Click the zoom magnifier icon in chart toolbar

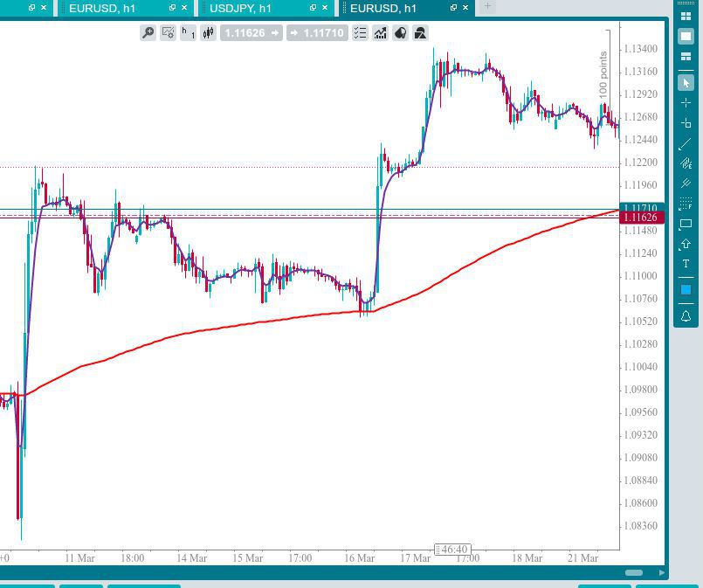coord(148,33)
